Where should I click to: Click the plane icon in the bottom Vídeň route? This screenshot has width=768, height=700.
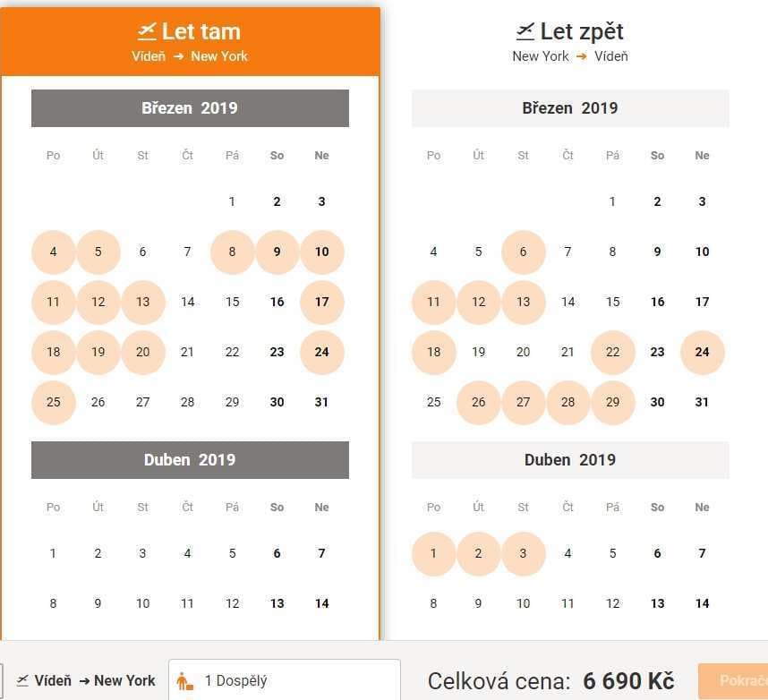[x=22, y=680]
